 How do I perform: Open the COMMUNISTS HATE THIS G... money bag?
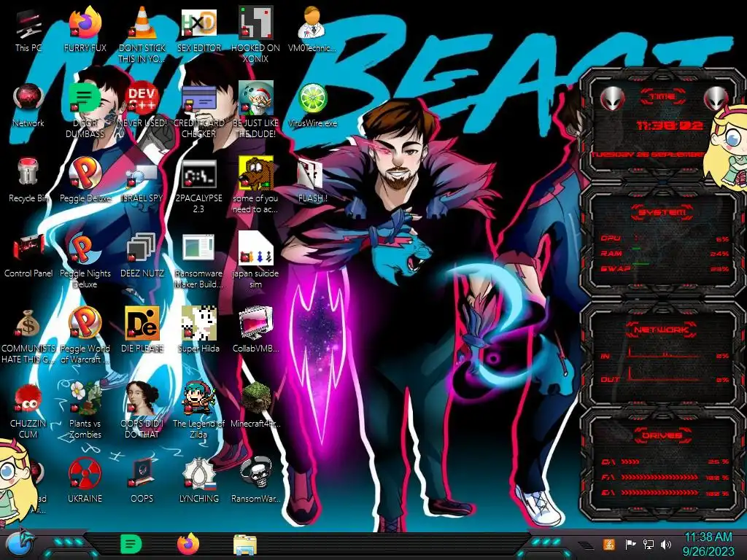click(28, 335)
